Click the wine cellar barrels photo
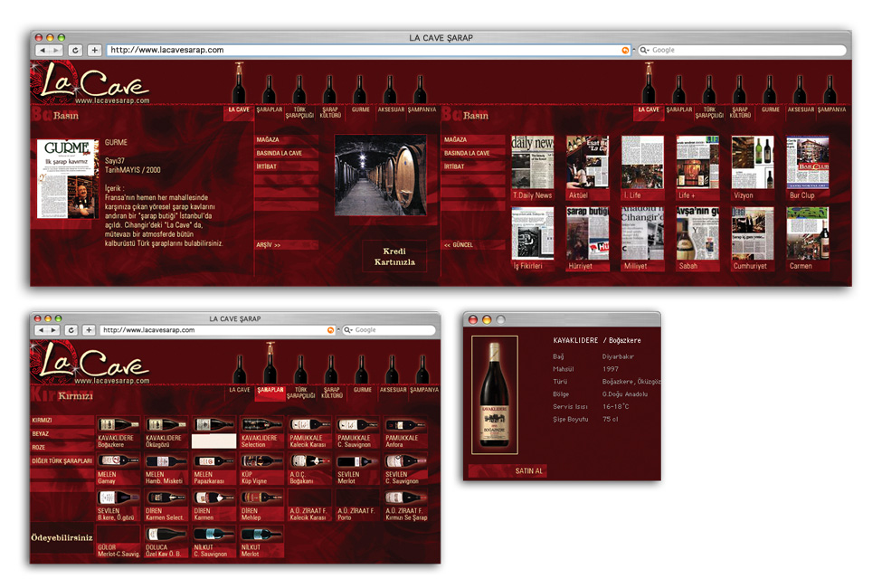 [x=380, y=175]
